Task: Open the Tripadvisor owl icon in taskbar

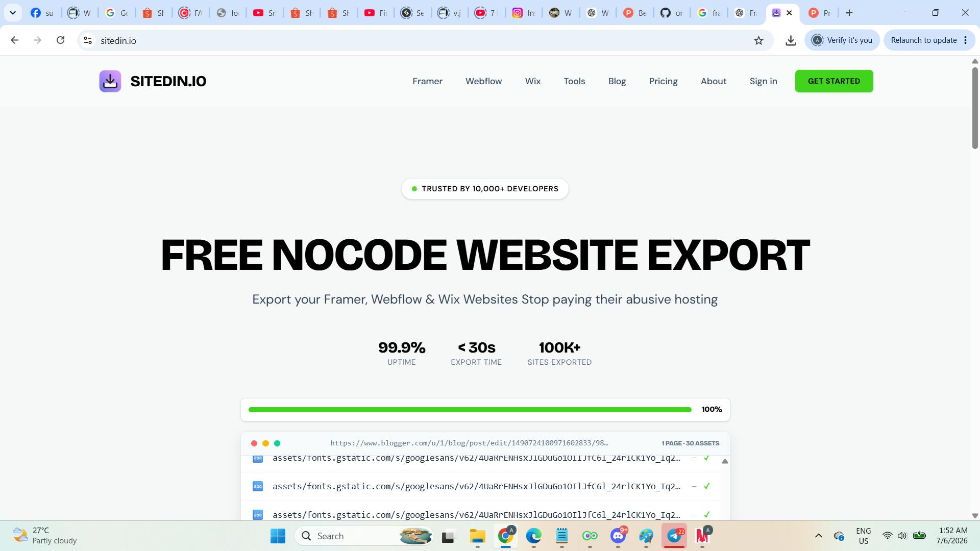Action: coord(590,536)
